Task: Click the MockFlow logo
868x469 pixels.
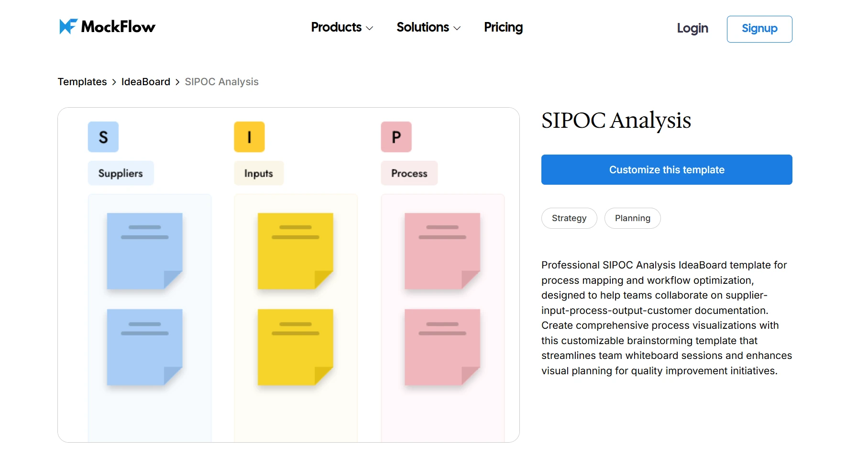Action: tap(106, 27)
